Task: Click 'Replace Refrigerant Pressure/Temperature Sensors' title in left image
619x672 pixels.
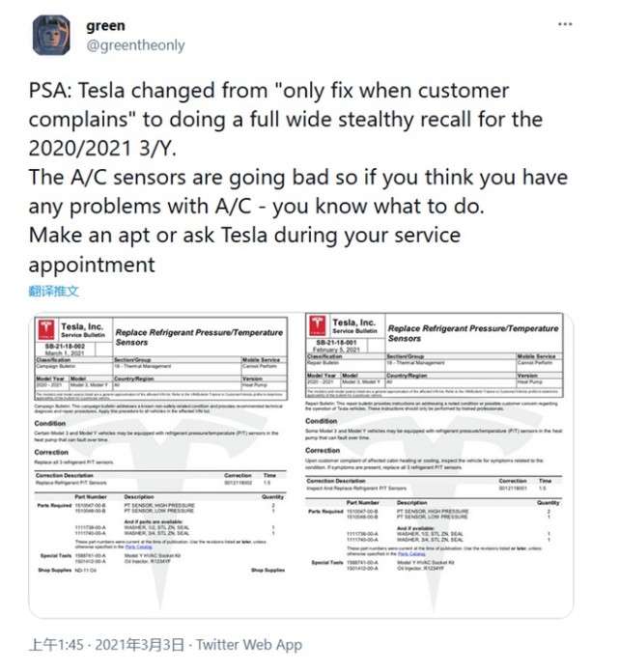Action: click(x=199, y=337)
